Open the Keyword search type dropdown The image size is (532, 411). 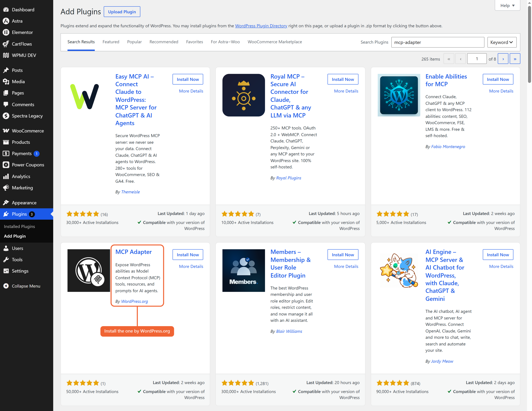(x=501, y=42)
